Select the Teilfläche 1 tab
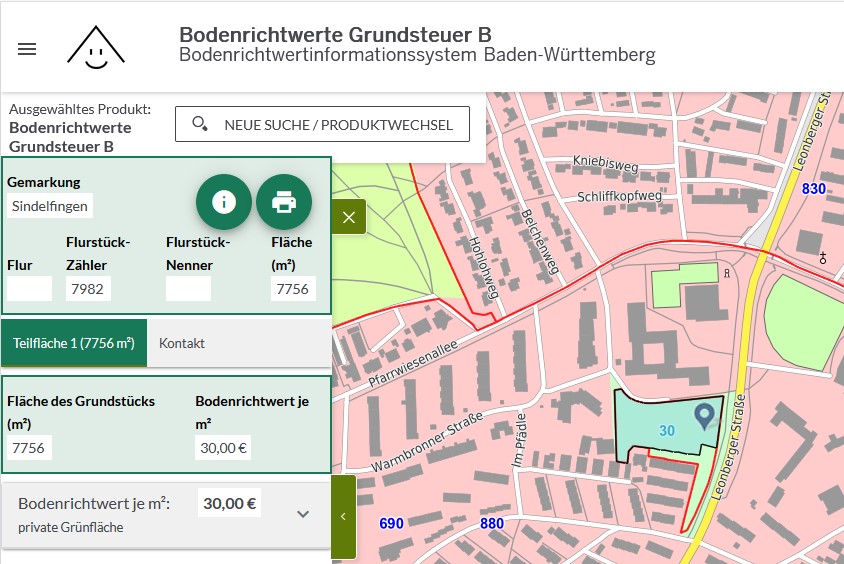This screenshot has width=844, height=564. coord(74,343)
